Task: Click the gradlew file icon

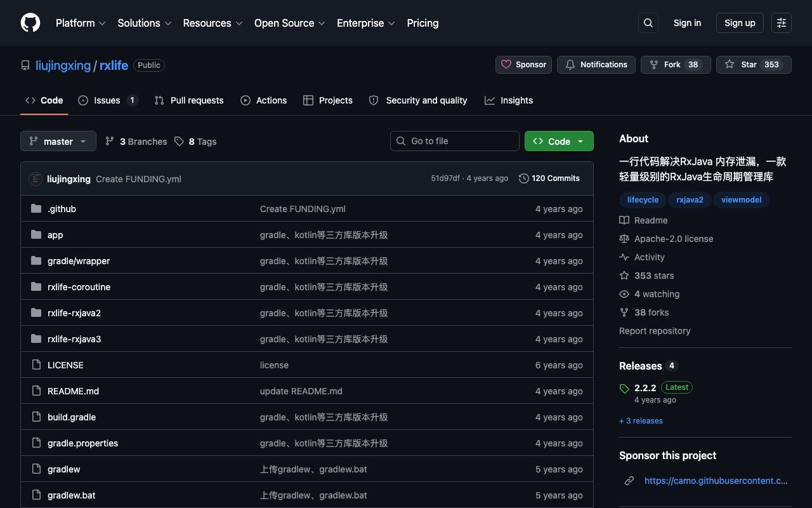Action: (36, 469)
